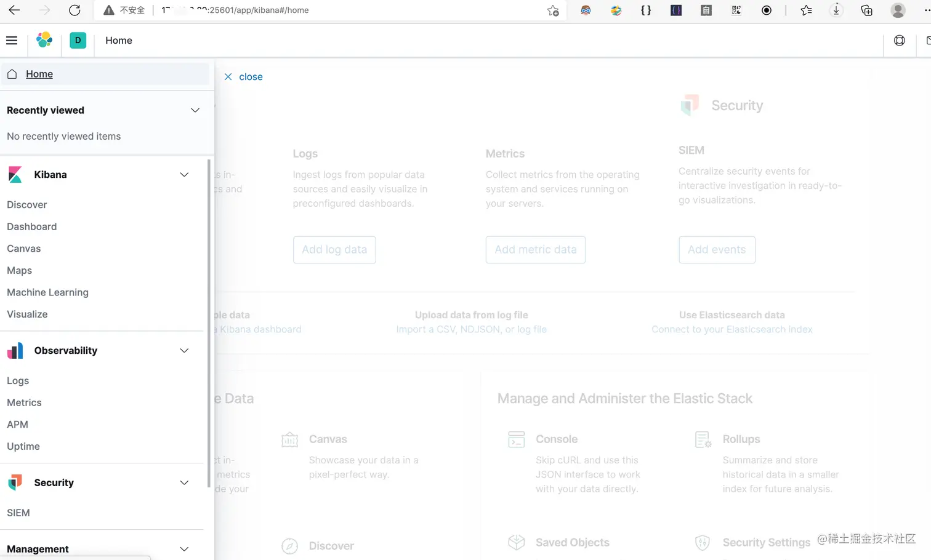Open the browser profile avatar
The image size is (931, 560).
tap(898, 10)
